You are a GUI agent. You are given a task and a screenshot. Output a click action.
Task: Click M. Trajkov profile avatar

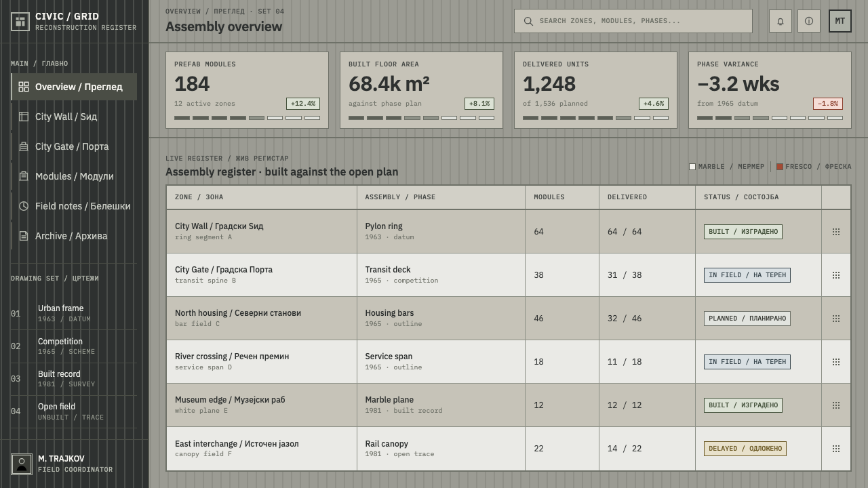pos(22,464)
